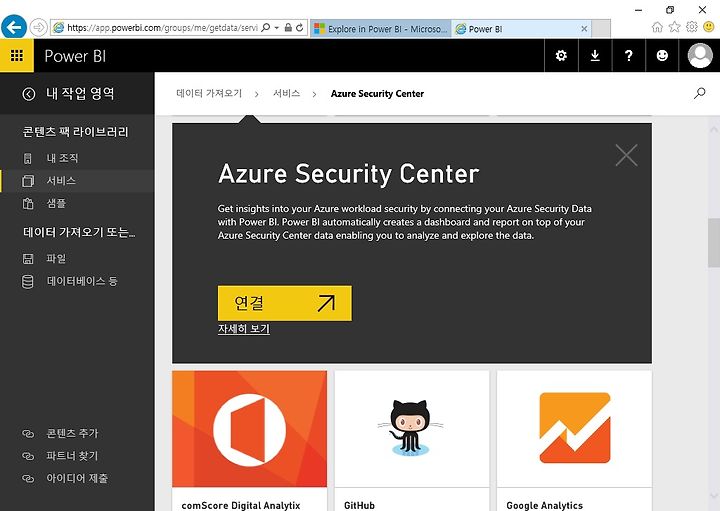Open the help question mark menu
Screen dimensions: 720x511
(629, 56)
